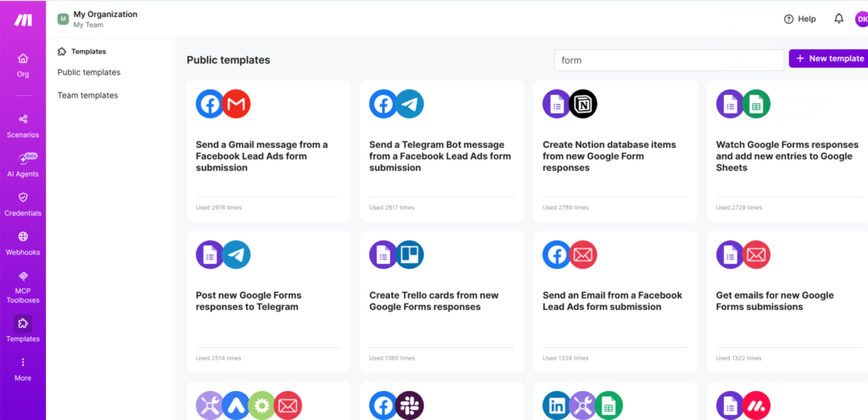Image resolution: width=868 pixels, height=420 pixels.
Task: Click the LinkedIn icon in bottom row
Action: [556, 406]
